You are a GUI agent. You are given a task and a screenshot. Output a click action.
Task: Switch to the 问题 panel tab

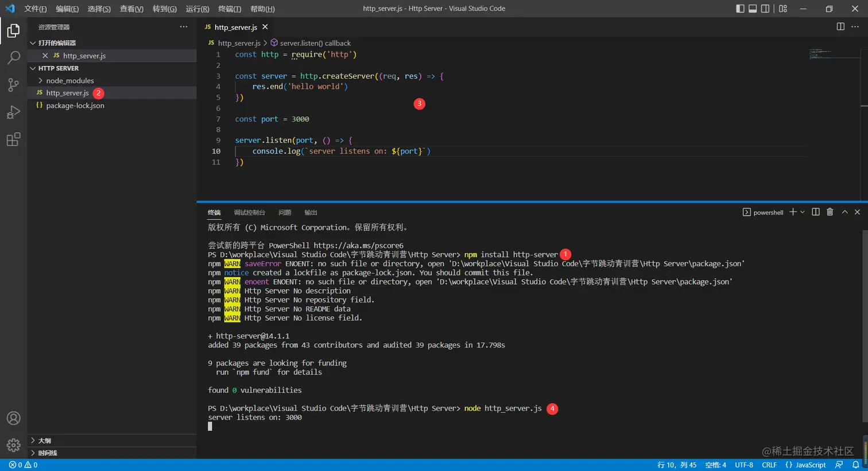[x=285, y=212]
